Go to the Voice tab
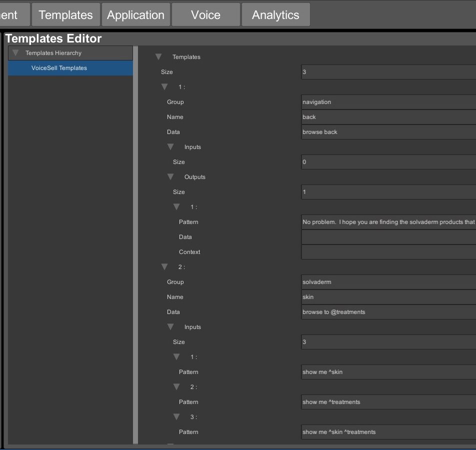The image size is (476, 450). pyautogui.click(x=206, y=15)
